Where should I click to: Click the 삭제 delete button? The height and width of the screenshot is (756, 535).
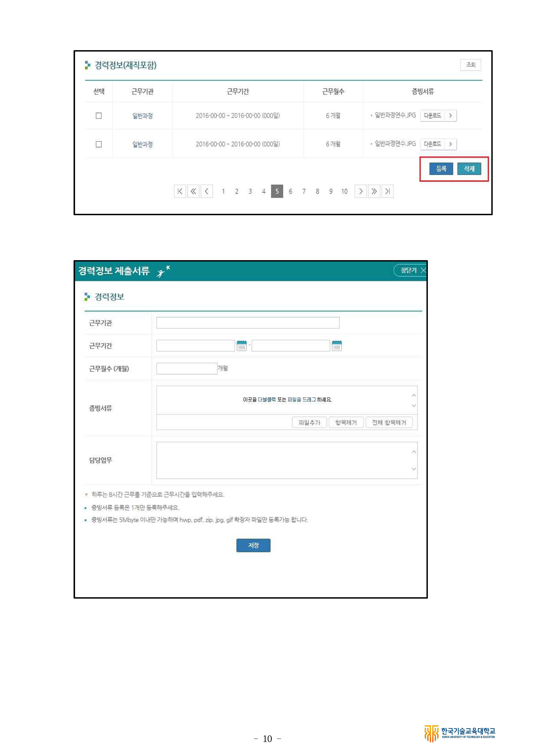[469, 169]
